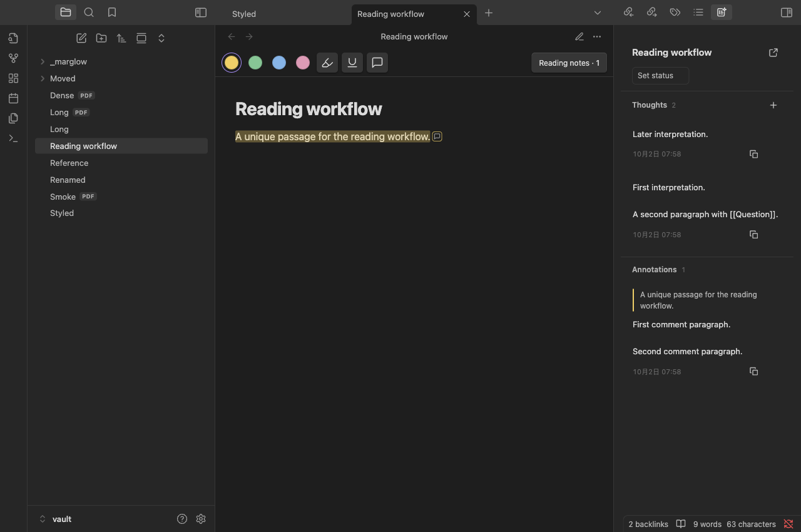Viewport: 801px width, 532px height.
Task: Open the Set status dropdown
Action: (x=660, y=76)
